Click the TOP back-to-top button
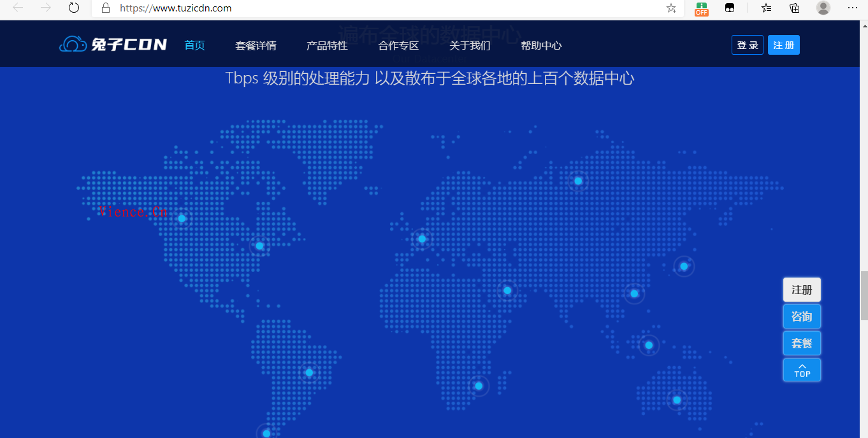 [x=802, y=370]
